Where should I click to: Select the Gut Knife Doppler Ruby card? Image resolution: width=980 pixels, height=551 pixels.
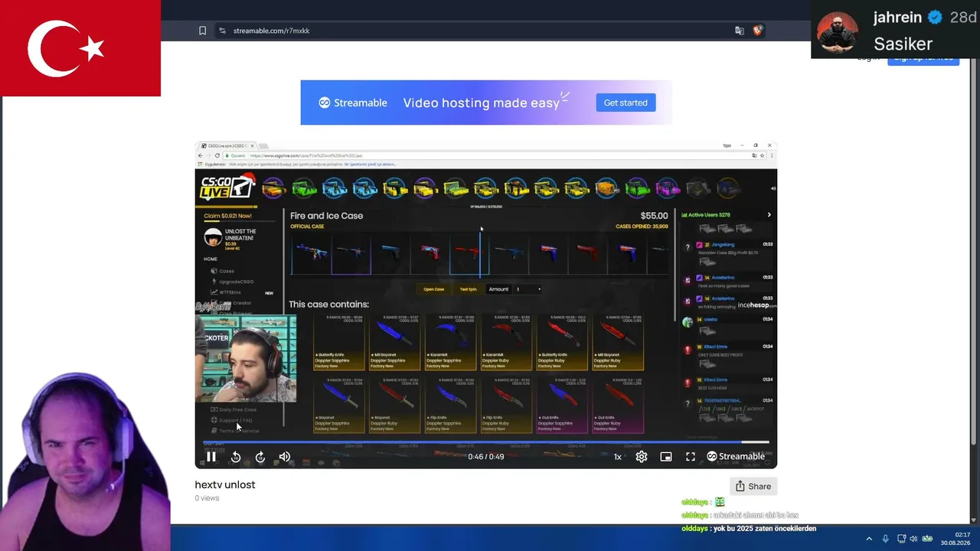pos(618,405)
